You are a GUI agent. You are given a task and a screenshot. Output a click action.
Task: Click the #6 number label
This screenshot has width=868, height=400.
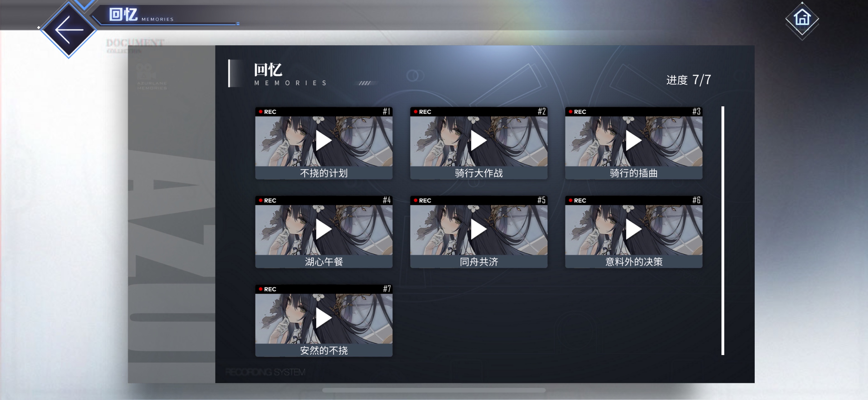697,200
